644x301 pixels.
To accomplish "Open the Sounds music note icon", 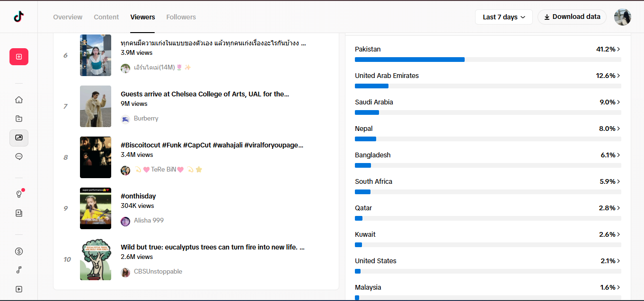I will [19, 270].
